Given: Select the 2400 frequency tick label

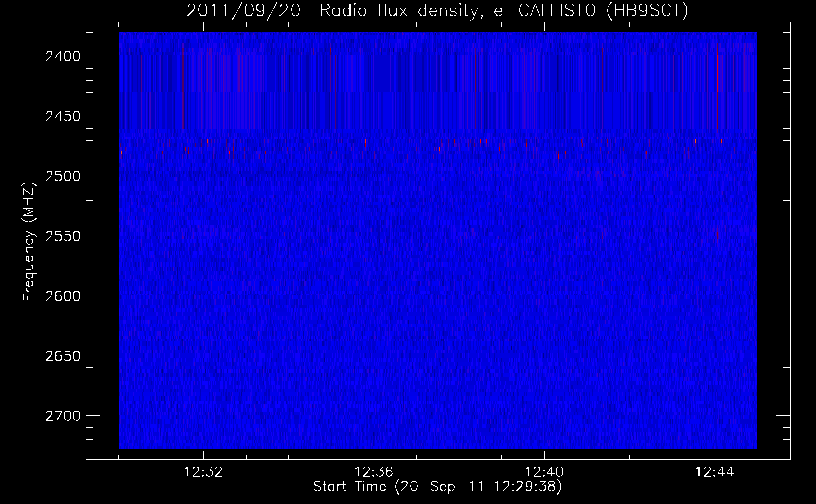Looking at the screenshot, I should coord(63,56).
